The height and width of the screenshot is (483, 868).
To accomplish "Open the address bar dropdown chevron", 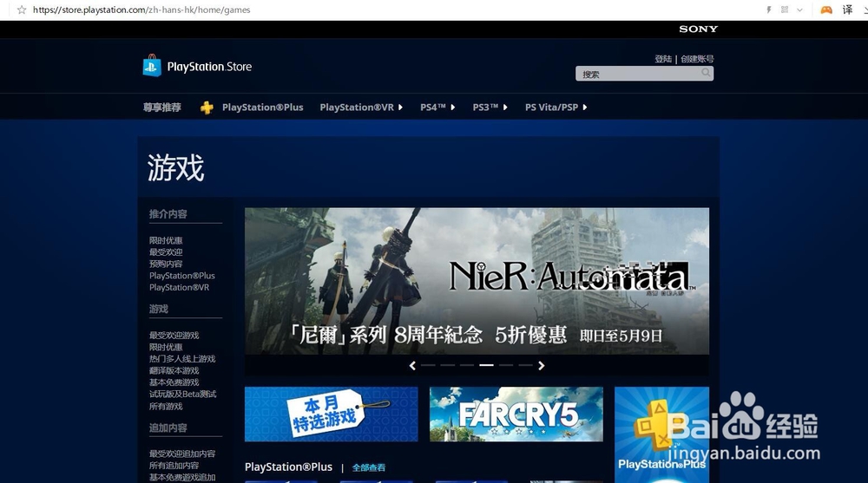I will [x=800, y=10].
